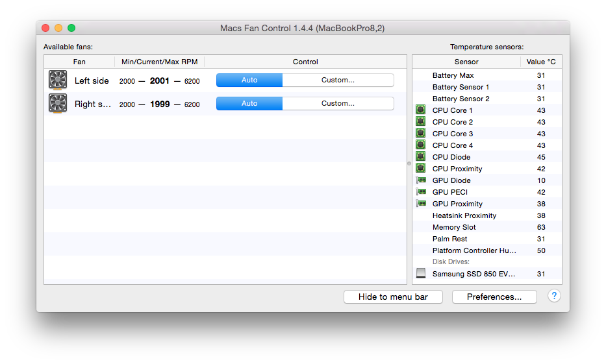Set Left side fan to Auto
Screen dimensions: 606x364
tap(249, 80)
